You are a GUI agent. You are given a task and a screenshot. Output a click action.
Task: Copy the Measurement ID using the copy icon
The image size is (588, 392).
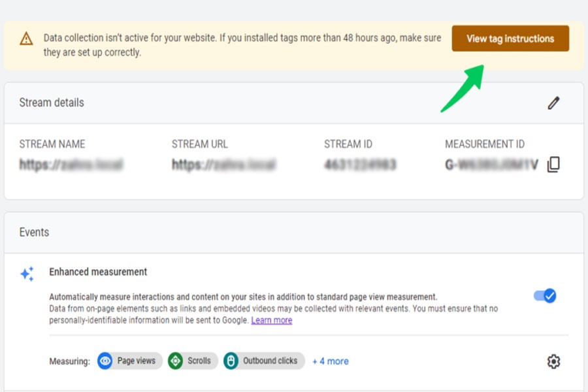pyautogui.click(x=553, y=165)
